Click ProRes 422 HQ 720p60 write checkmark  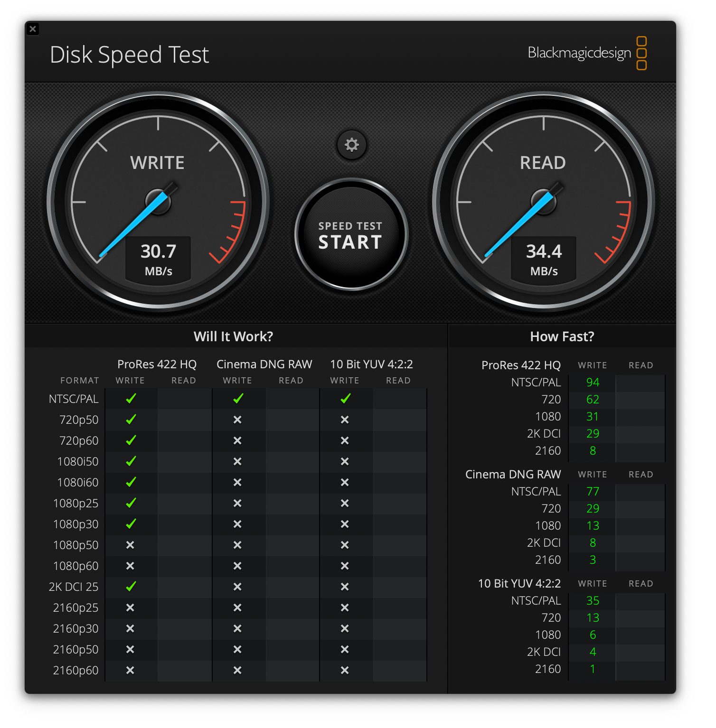coord(131,440)
